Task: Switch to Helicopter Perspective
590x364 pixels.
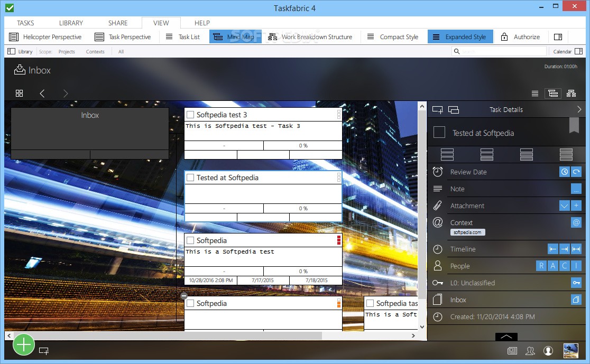Action: pos(45,37)
